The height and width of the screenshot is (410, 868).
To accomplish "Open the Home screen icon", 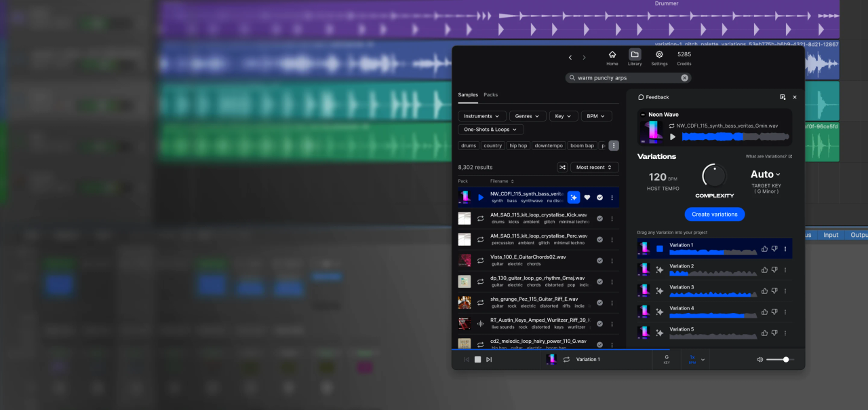I will pyautogui.click(x=612, y=58).
